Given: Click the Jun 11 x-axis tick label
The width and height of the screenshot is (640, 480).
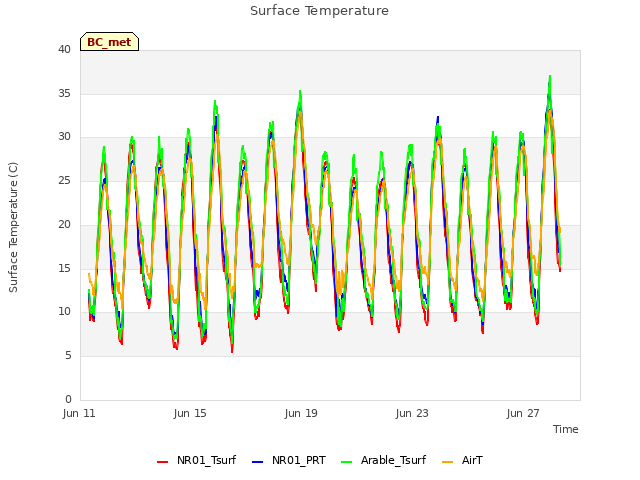Looking at the screenshot, I should (x=79, y=413).
